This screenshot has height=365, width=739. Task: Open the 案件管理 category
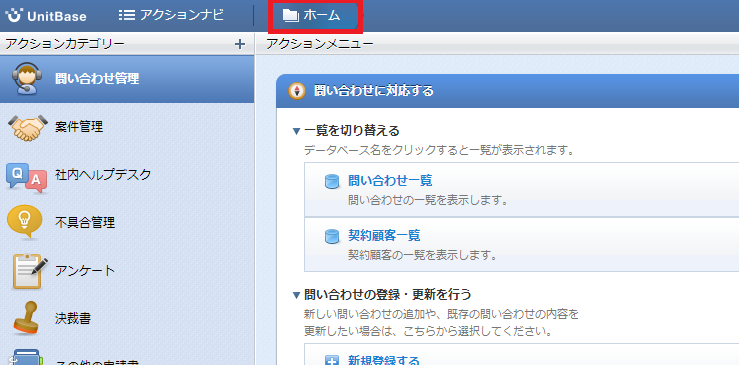coord(79,126)
